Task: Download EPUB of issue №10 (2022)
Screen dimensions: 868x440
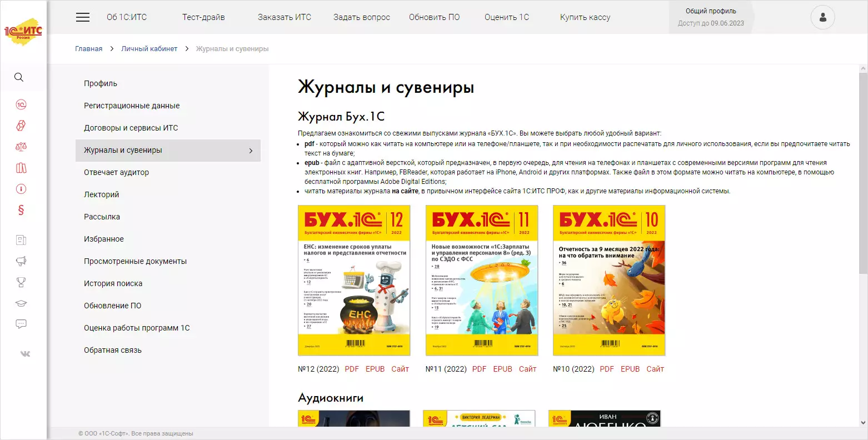Action: click(x=630, y=369)
